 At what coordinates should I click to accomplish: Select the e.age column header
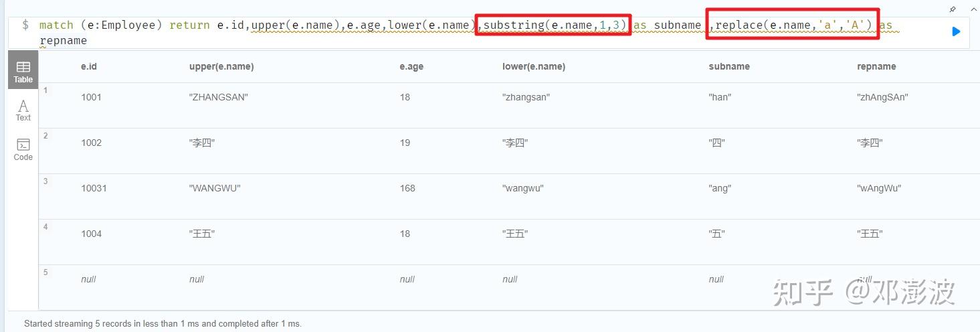(x=411, y=66)
